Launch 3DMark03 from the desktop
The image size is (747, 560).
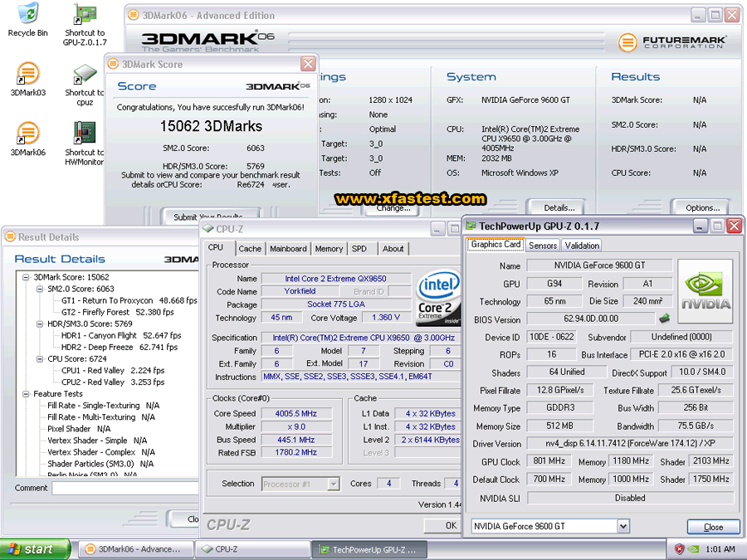click(27, 75)
